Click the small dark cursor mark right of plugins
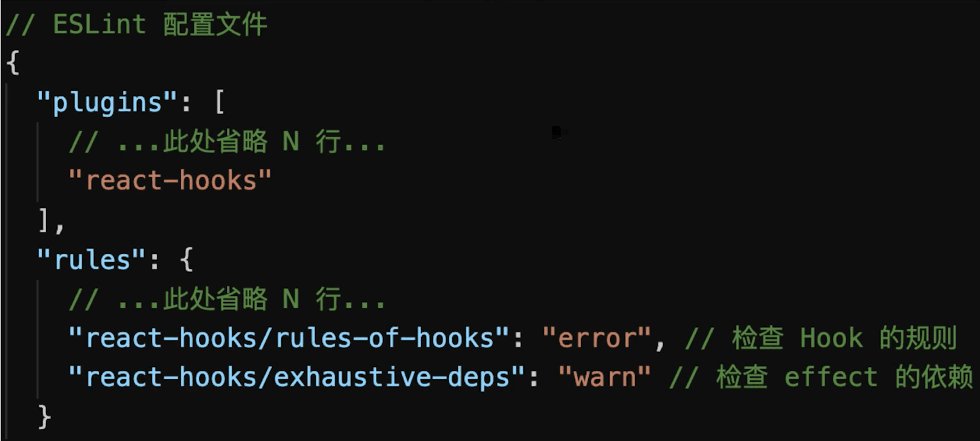980x441 pixels. (x=557, y=132)
